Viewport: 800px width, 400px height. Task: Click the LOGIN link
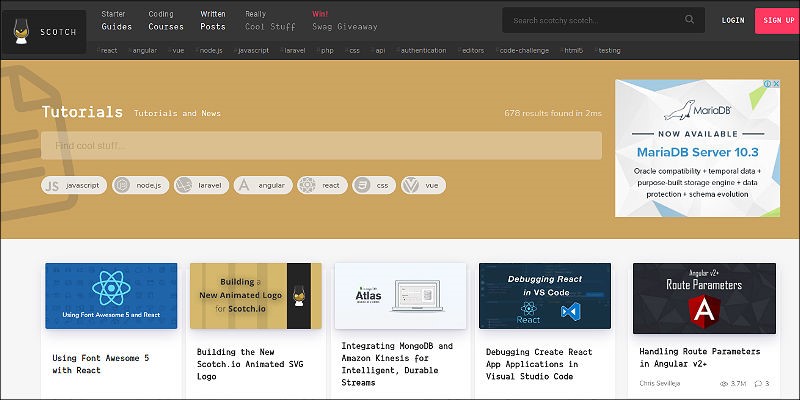pyautogui.click(x=733, y=20)
